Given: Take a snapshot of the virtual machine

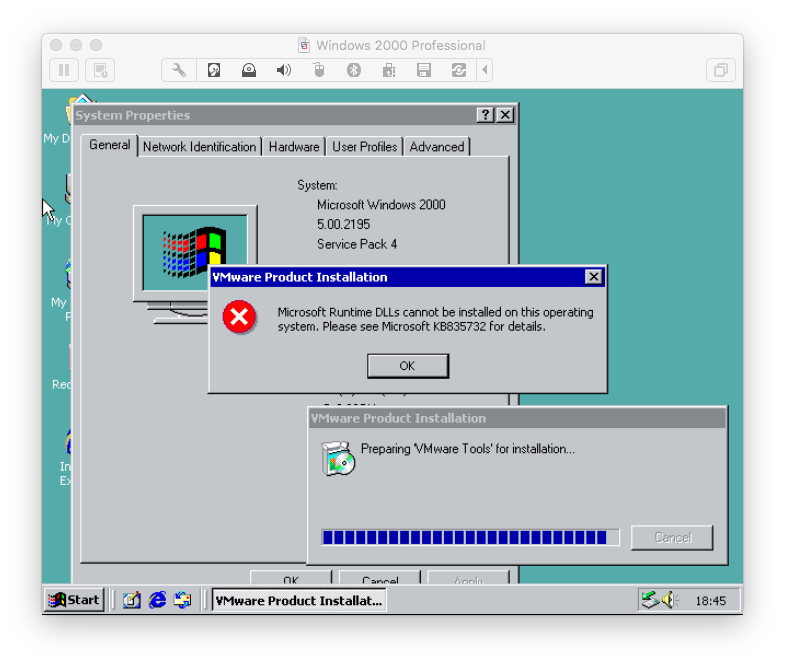Looking at the screenshot, I should coord(99,70).
